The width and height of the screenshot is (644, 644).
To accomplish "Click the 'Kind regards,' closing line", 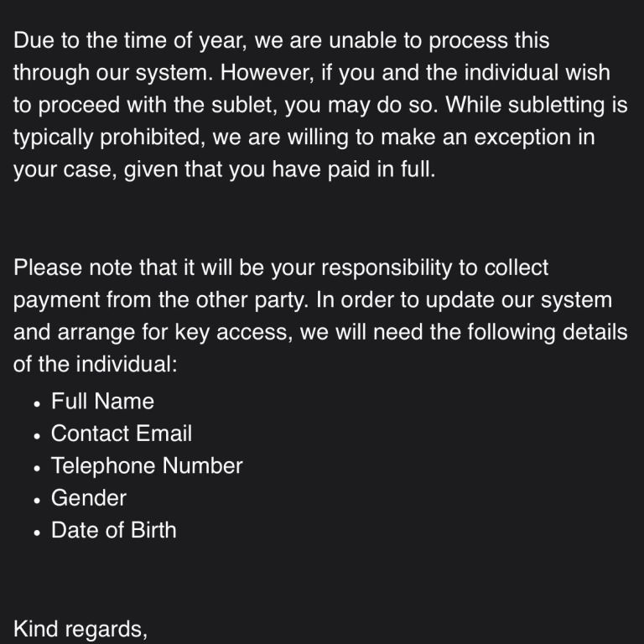I will tap(80, 629).
